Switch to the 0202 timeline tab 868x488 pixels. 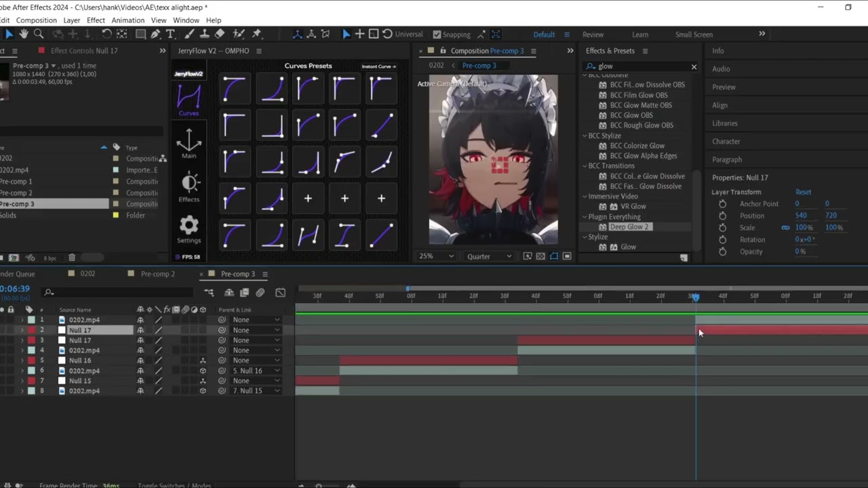point(87,274)
